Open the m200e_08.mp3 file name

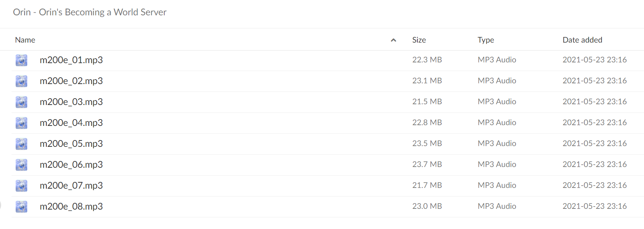pyautogui.click(x=71, y=207)
